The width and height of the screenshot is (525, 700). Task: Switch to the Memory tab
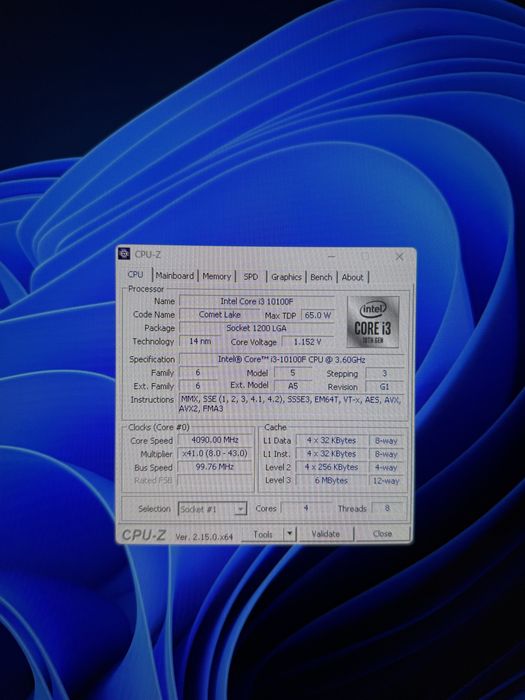[x=217, y=276]
